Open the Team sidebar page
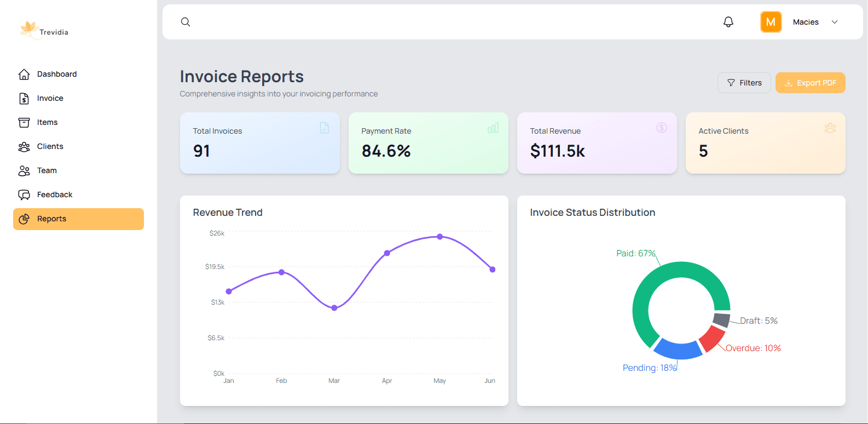 [x=47, y=170]
